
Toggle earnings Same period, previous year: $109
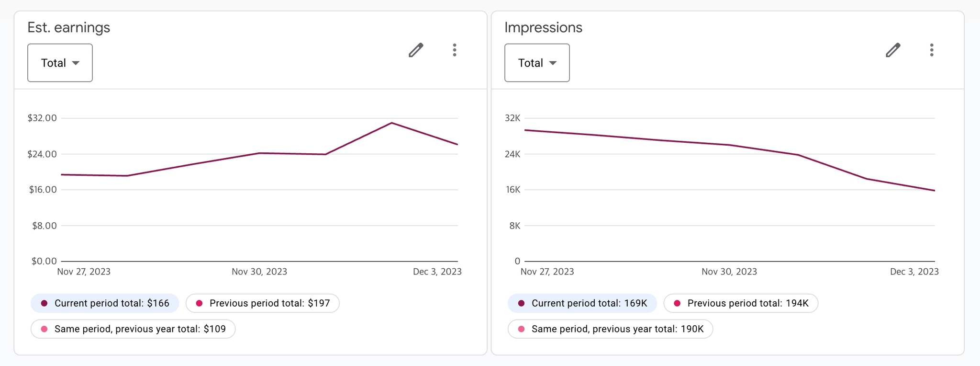133,329
